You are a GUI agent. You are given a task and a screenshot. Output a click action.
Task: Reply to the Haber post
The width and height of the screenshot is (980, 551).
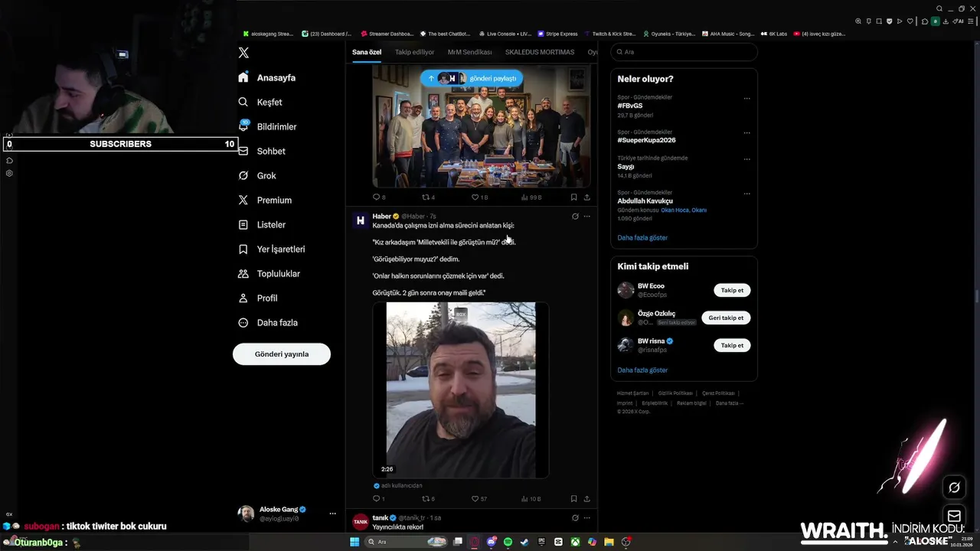[x=379, y=499]
